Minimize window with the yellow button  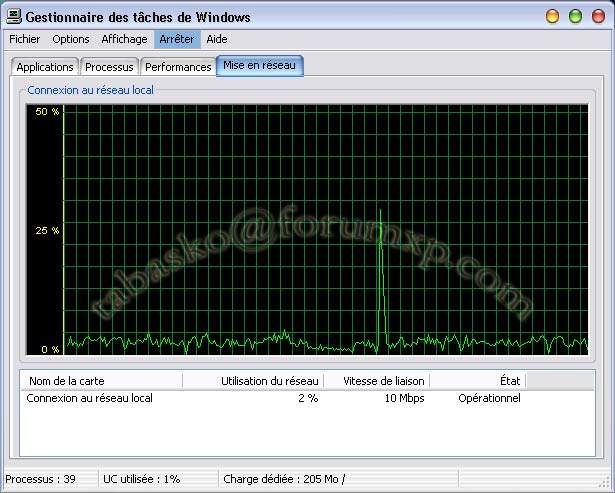552,16
